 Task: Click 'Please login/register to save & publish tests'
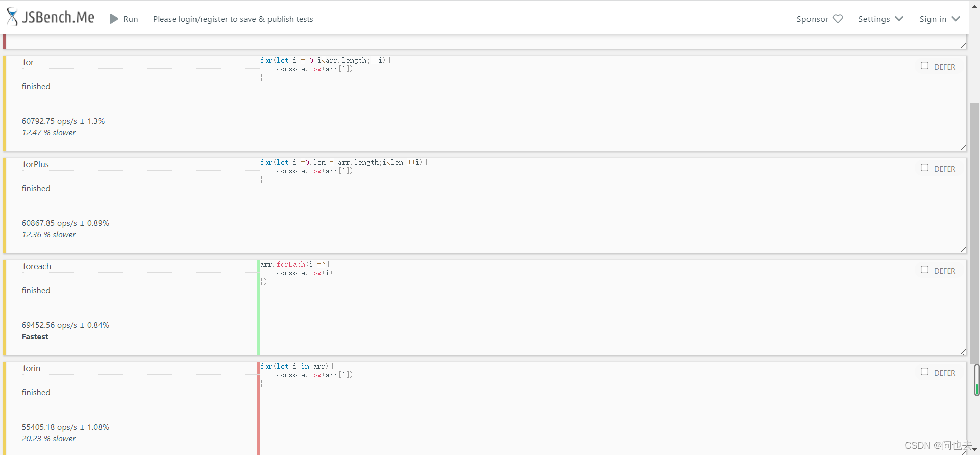(233, 19)
